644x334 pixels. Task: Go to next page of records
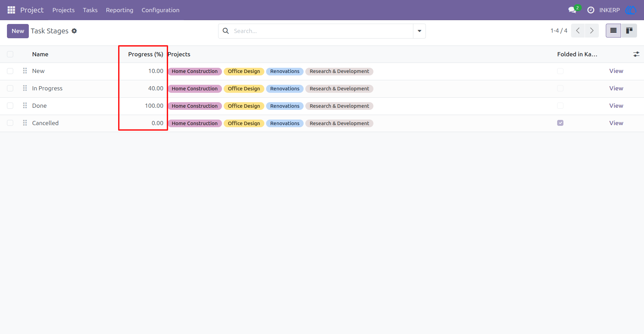[x=592, y=31]
